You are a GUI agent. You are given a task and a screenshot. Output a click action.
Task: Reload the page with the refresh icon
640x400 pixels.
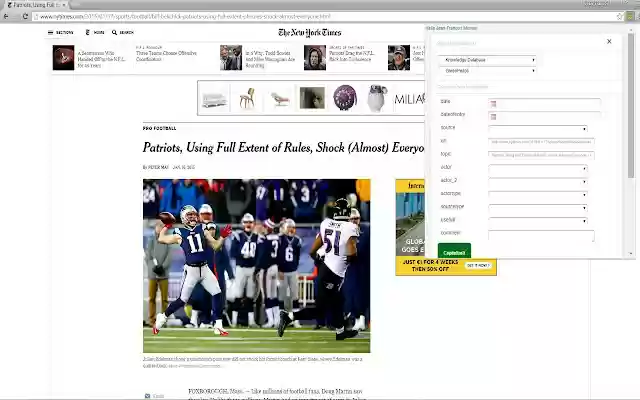25,16
